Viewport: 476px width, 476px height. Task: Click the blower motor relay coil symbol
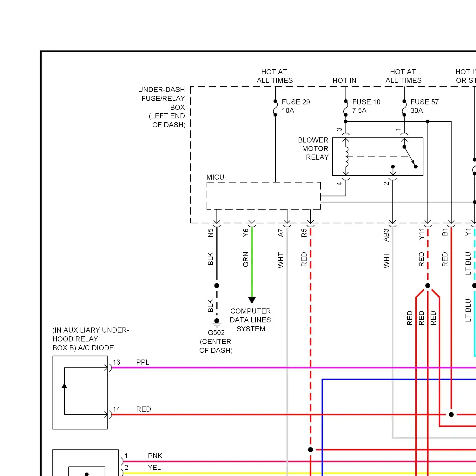click(x=346, y=156)
